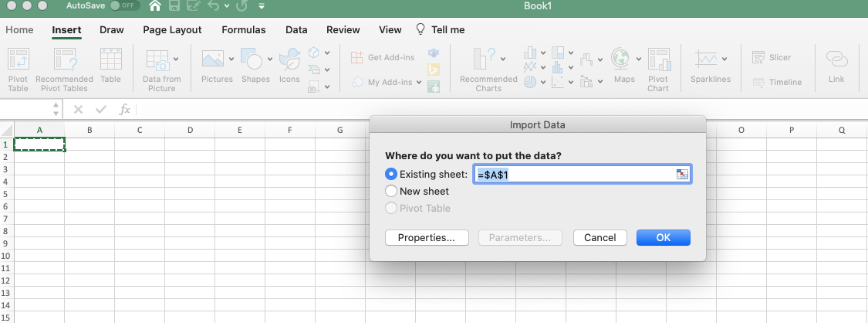Click the range selector icon in dialog

(x=682, y=174)
